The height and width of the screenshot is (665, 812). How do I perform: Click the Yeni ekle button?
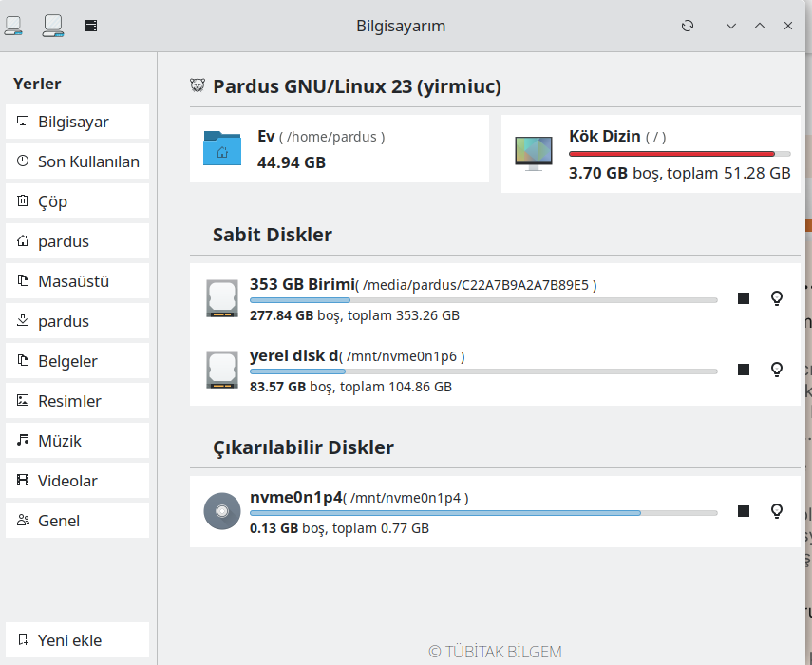pyautogui.click(x=77, y=640)
